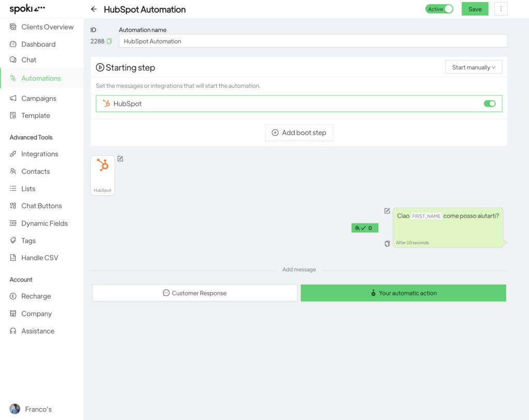Disable the HubSpot starting step toggle
This screenshot has height=420, width=529.
pyautogui.click(x=489, y=104)
